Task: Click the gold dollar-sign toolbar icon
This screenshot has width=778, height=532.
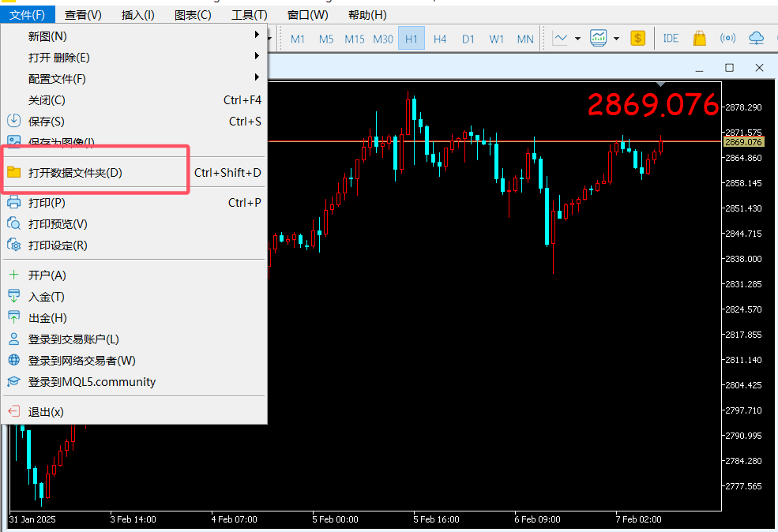Action: tap(638, 39)
